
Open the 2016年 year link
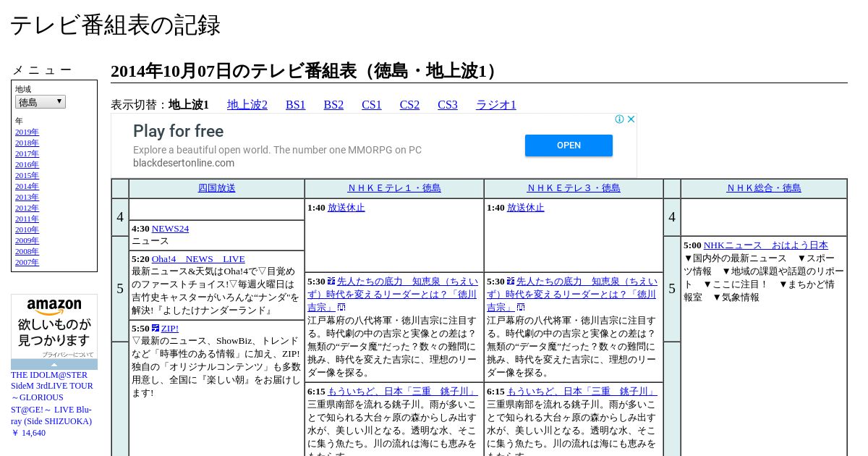coord(27,164)
